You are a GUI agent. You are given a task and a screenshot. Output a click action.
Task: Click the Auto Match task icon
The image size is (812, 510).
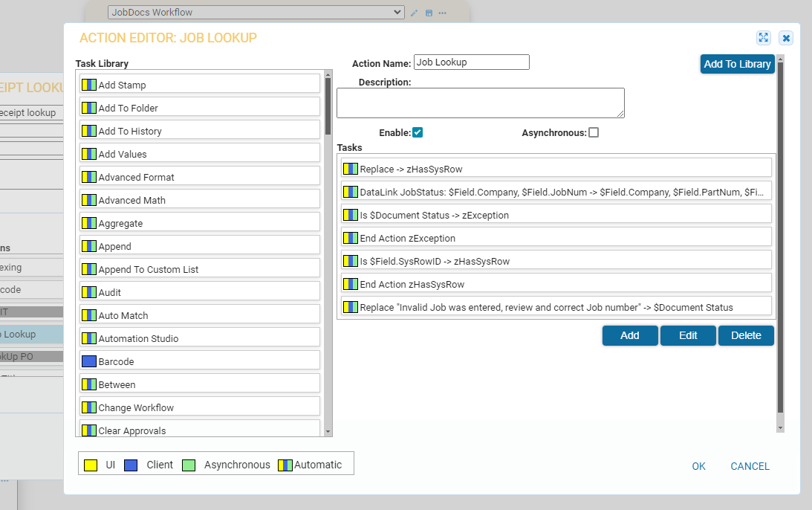pyautogui.click(x=89, y=315)
